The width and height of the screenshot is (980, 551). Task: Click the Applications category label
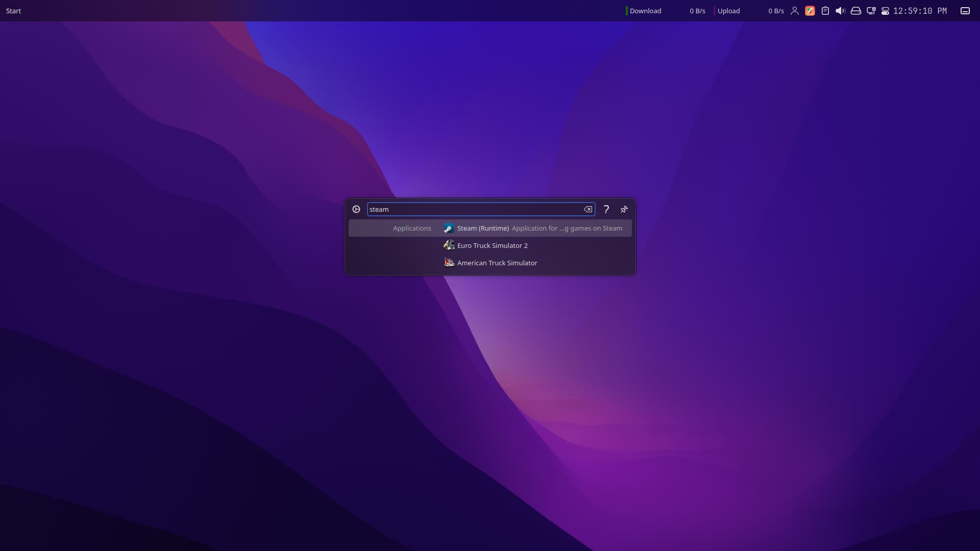412,228
